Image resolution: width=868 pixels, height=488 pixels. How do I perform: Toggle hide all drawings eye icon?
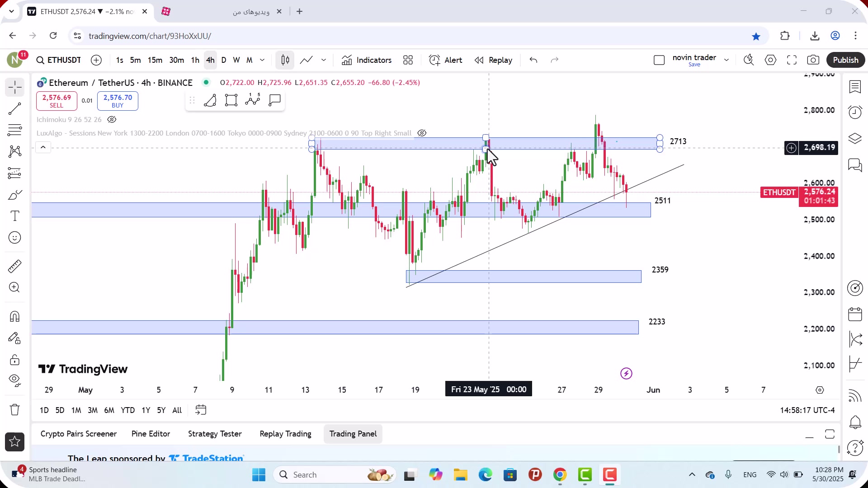coord(15,381)
